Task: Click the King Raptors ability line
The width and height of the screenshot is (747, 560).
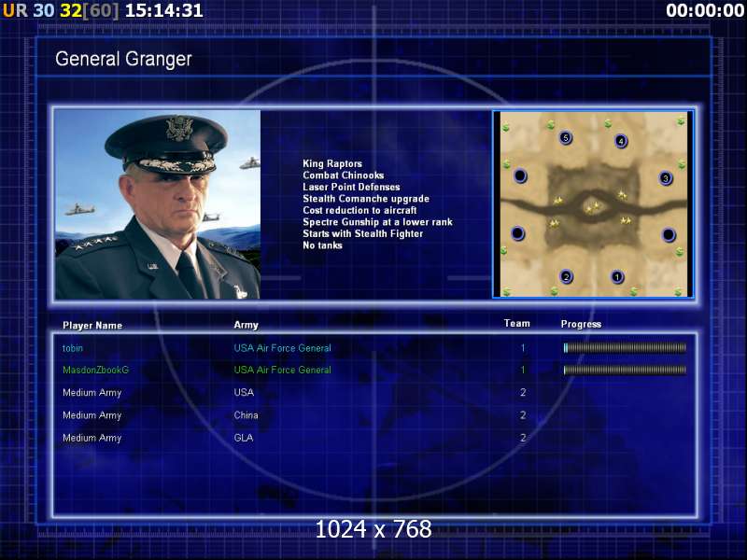Action: point(332,163)
